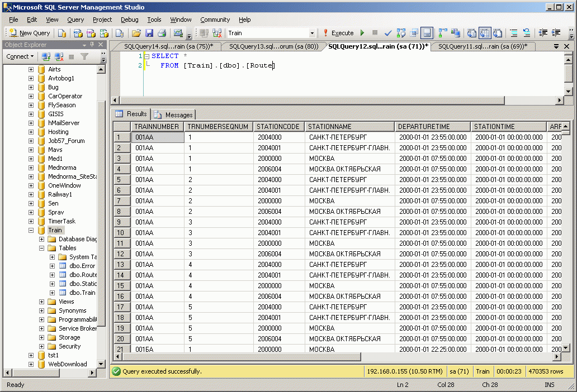Select the Results tab
Viewport: 577px width, 392px height.
tap(131, 114)
